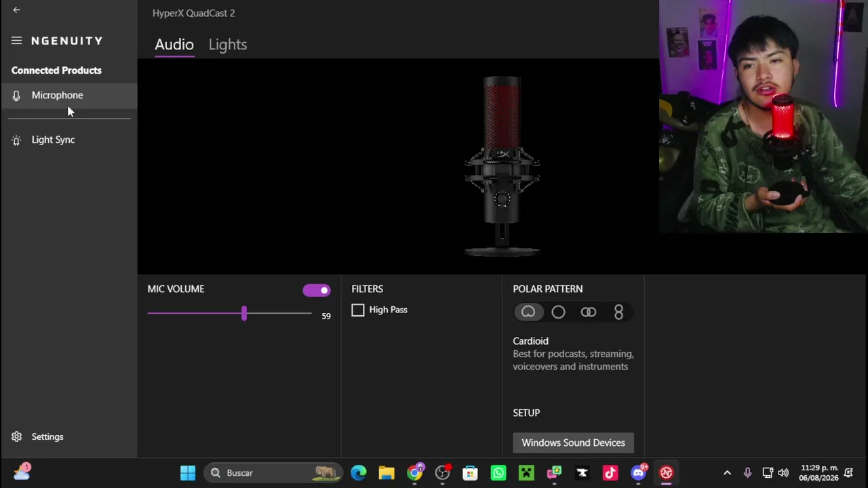This screenshot has width=868, height=488.
Task: Open TikTok from taskbar
Action: click(x=610, y=473)
